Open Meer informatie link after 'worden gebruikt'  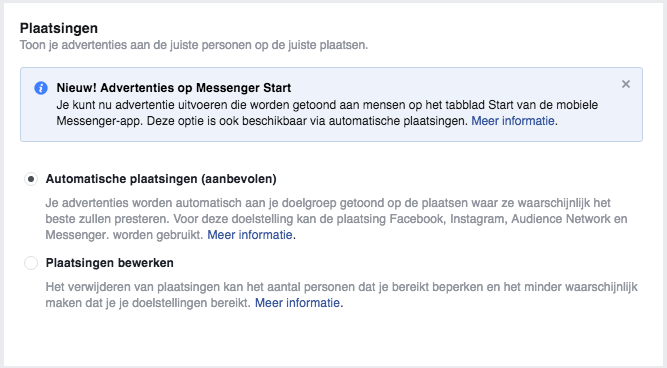(x=250, y=235)
